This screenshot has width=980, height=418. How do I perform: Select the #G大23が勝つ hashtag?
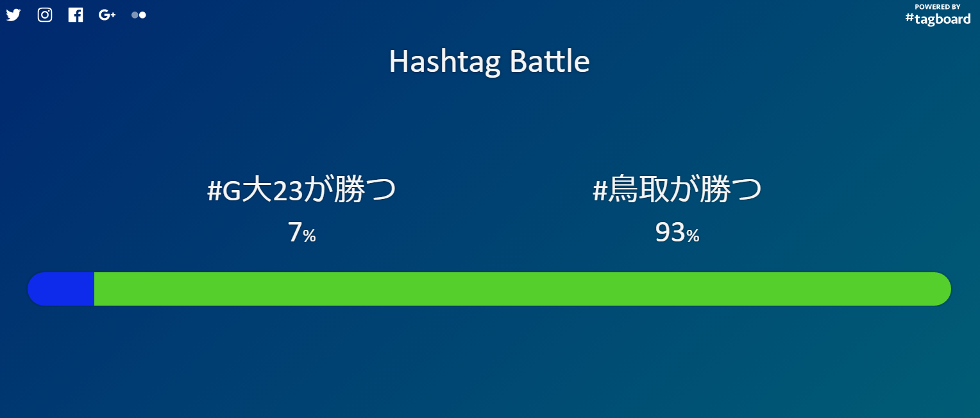(x=301, y=191)
